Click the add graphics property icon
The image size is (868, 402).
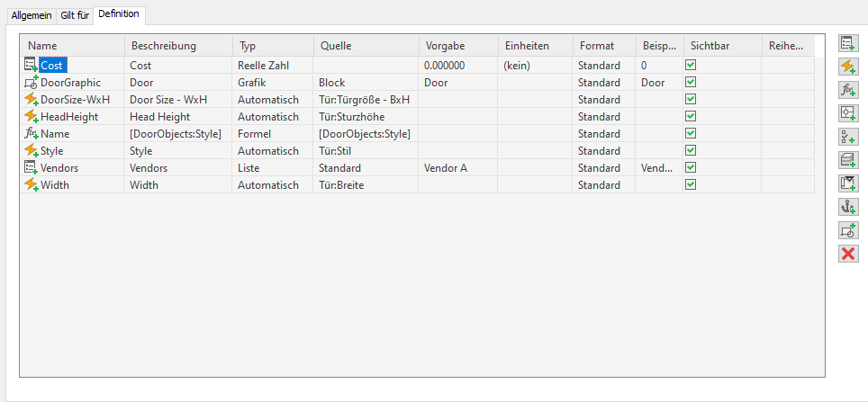(x=847, y=230)
